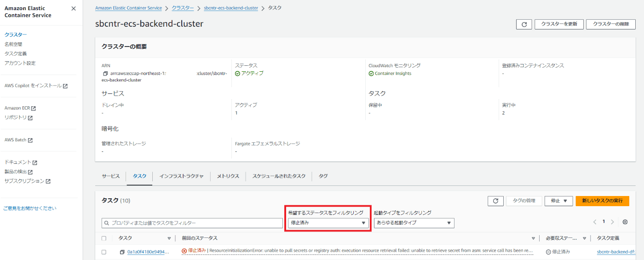644x260 pixels.
Task: Focus the task filter search field
Action: tap(192, 223)
